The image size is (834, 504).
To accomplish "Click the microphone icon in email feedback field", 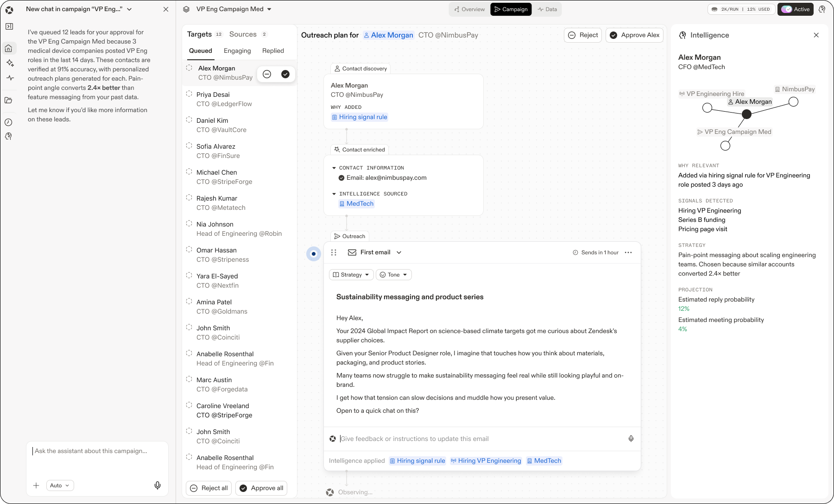I will click(631, 439).
